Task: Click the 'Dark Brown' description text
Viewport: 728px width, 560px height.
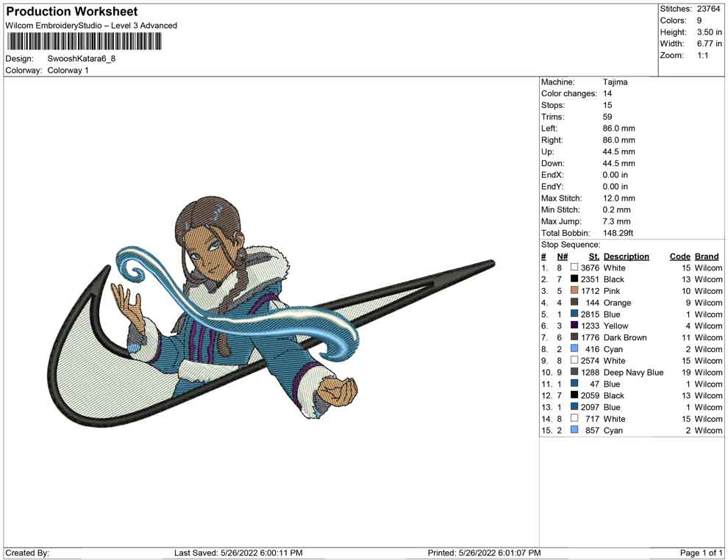Action: click(x=625, y=337)
